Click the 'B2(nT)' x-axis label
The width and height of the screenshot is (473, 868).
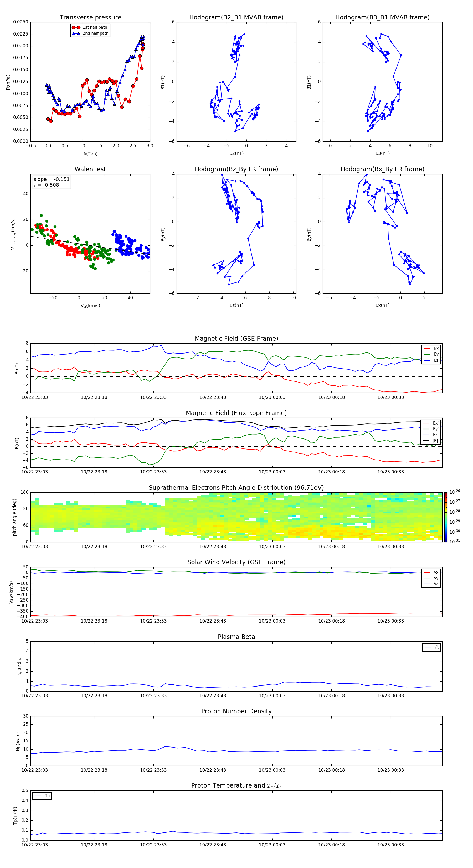pos(236,153)
